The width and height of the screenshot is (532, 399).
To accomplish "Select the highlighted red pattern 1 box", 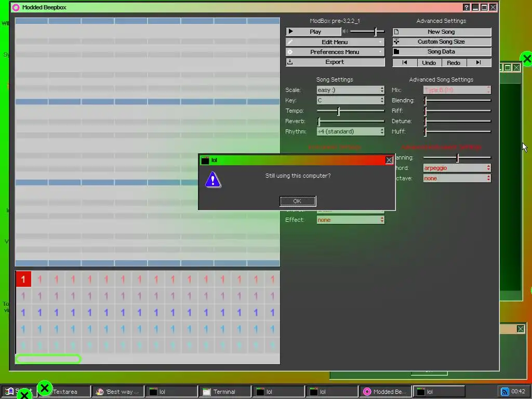I will click(23, 279).
